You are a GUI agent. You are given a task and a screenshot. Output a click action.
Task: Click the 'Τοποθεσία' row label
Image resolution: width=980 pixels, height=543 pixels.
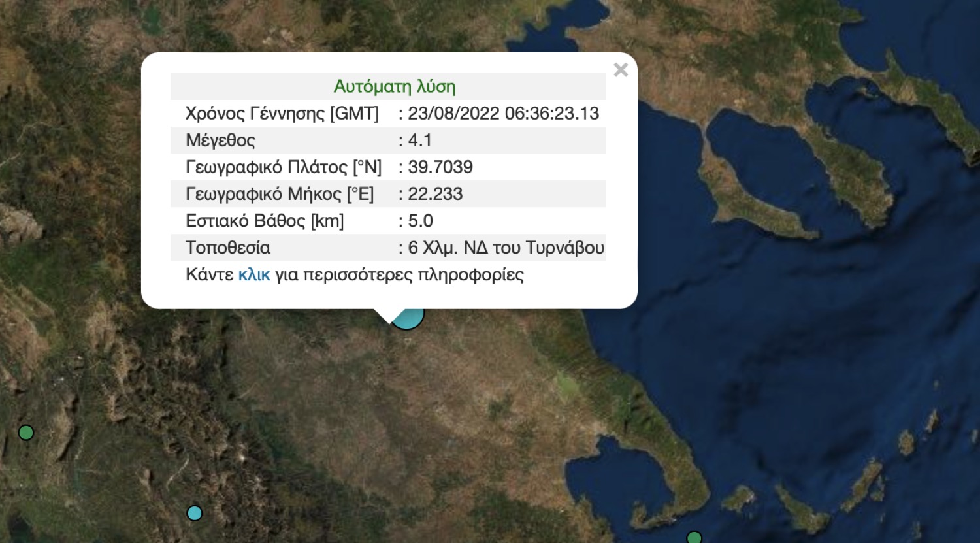click(227, 248)
